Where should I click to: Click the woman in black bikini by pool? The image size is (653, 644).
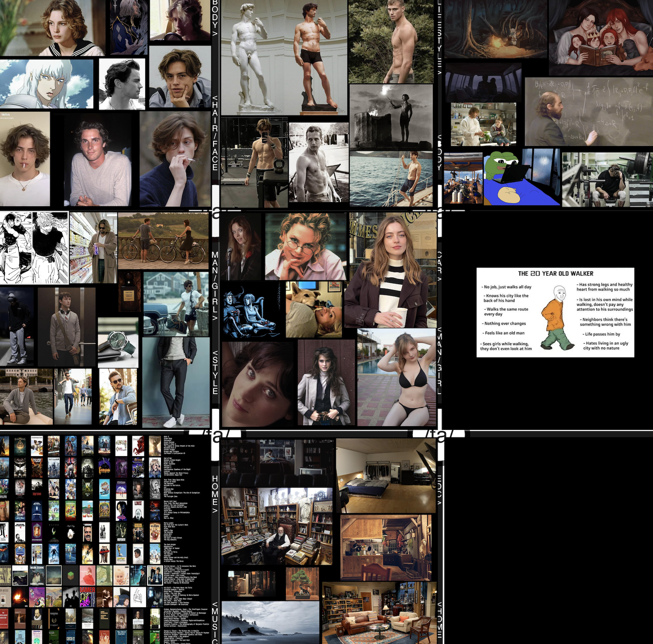tap(397, 378)
